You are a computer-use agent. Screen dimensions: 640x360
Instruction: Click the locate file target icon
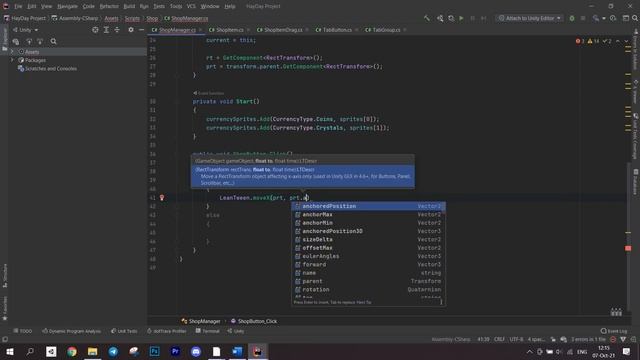pyautogui.click(x=95, y=30)
